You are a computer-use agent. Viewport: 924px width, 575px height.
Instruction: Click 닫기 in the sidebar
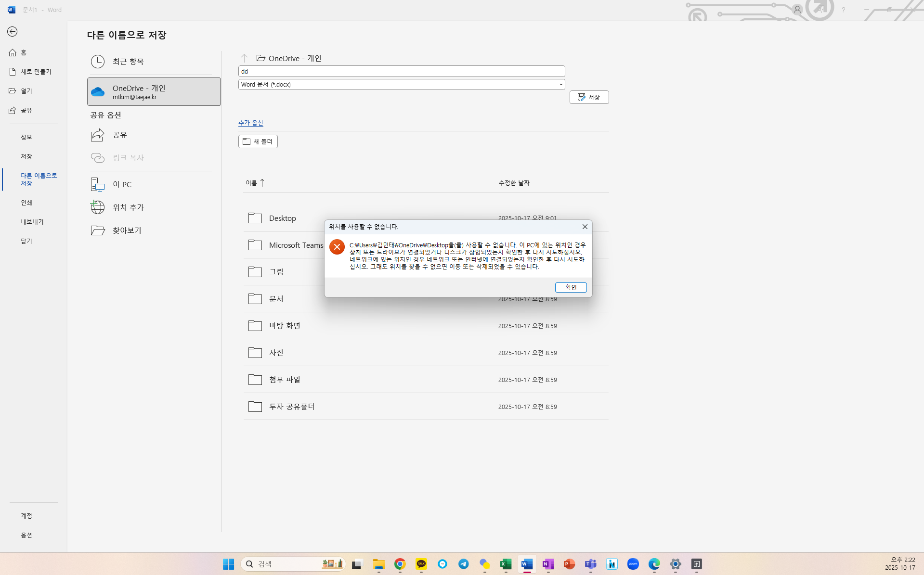pyautogui.click(x=26, y=241)
